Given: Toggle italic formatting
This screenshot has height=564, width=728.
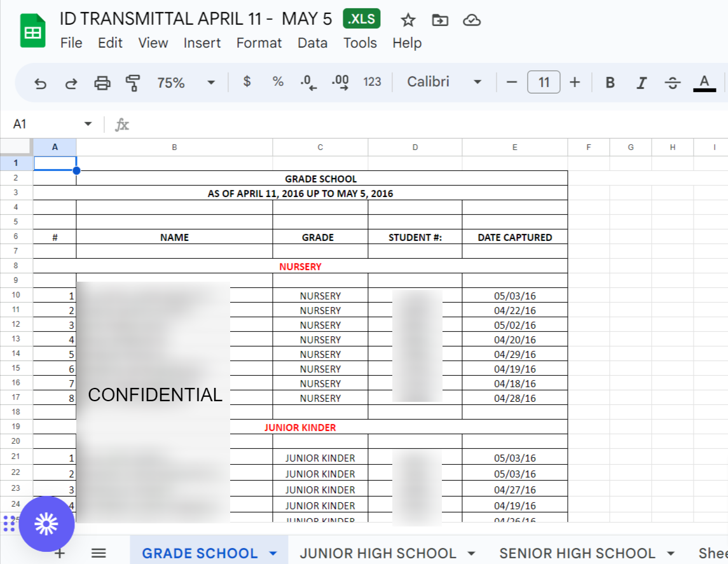Looking at the screenshot, I should (641, 83).
